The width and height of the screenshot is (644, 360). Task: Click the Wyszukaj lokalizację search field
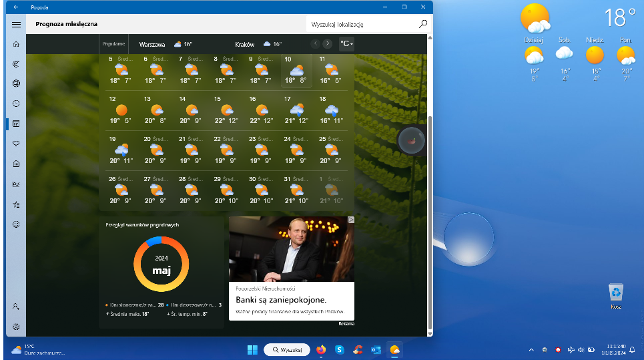360,24
